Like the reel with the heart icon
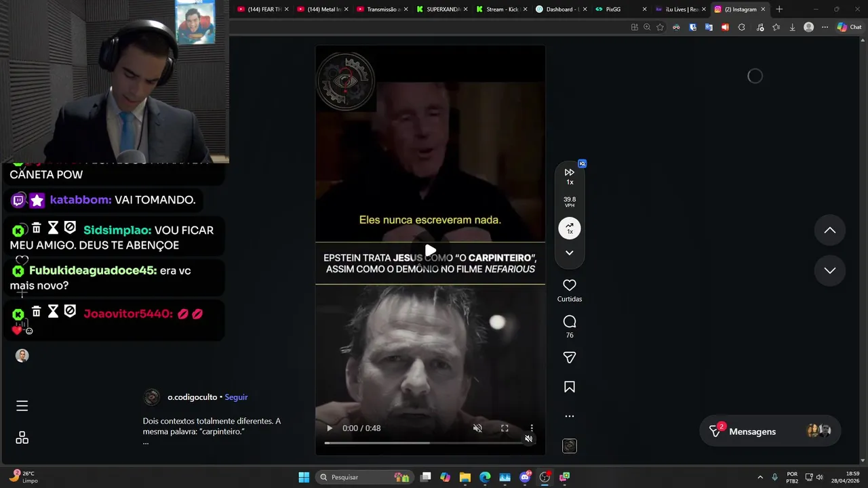This screenshot has width=868, height=488. click(x=570, y=285)
